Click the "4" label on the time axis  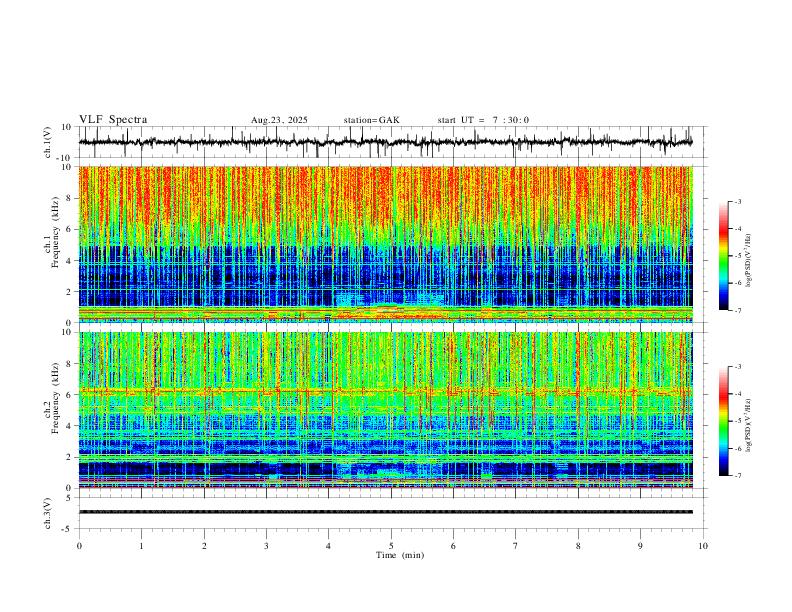click(x=328, y=546)
